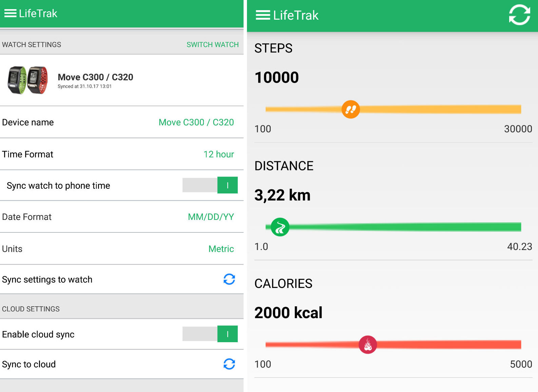Change Date Format MM/DD/YY option

click(211, 217)
